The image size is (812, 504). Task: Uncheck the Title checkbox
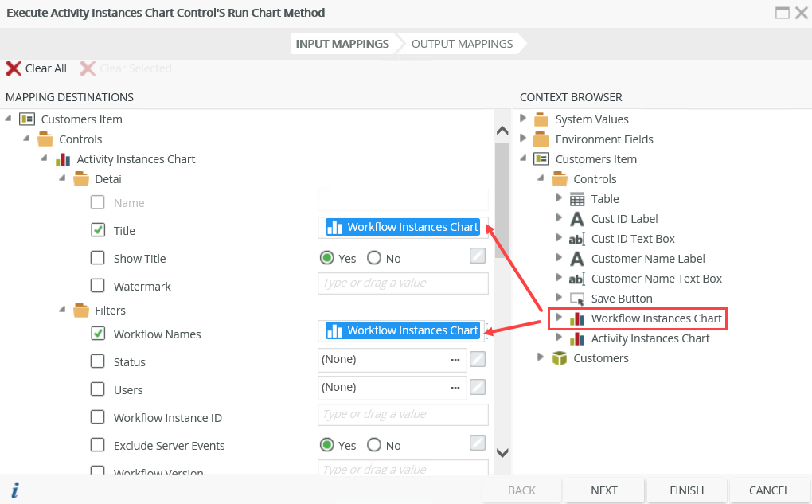[x=98, y=230]
